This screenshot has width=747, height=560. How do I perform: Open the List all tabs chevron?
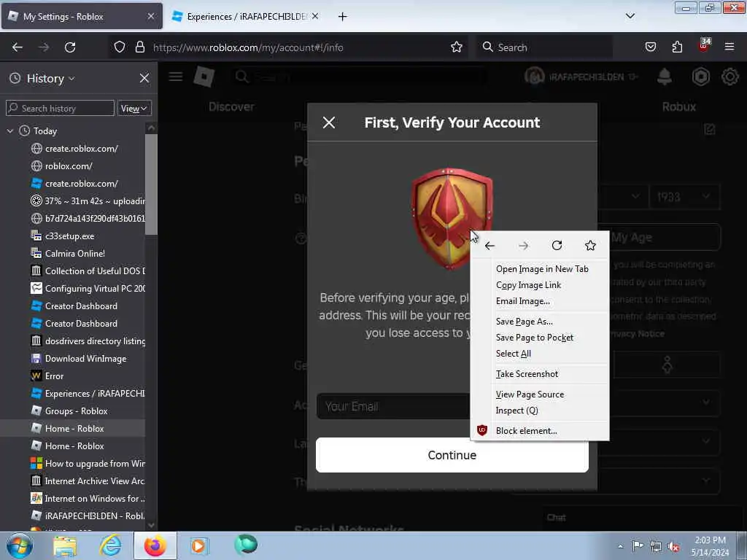(630, 16)
